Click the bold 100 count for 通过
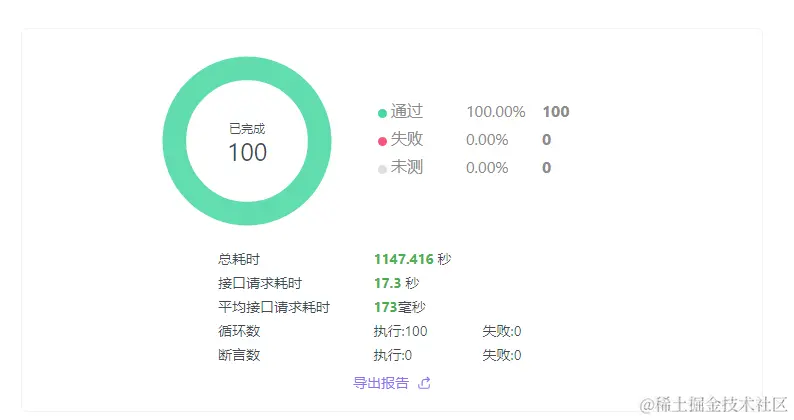Image resolution: width=794 pixels, height=420 pixels. pyautogui.click(x=556, y=111)
